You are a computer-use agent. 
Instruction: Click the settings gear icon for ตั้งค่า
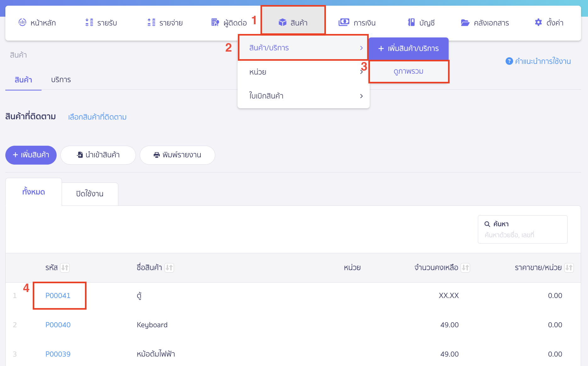coord(538,22)
